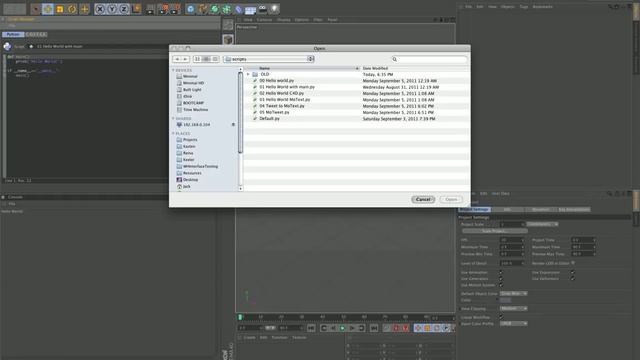Click the coordinate system icon beside Z lock
The image size is (640, 360).
(136, 9)
